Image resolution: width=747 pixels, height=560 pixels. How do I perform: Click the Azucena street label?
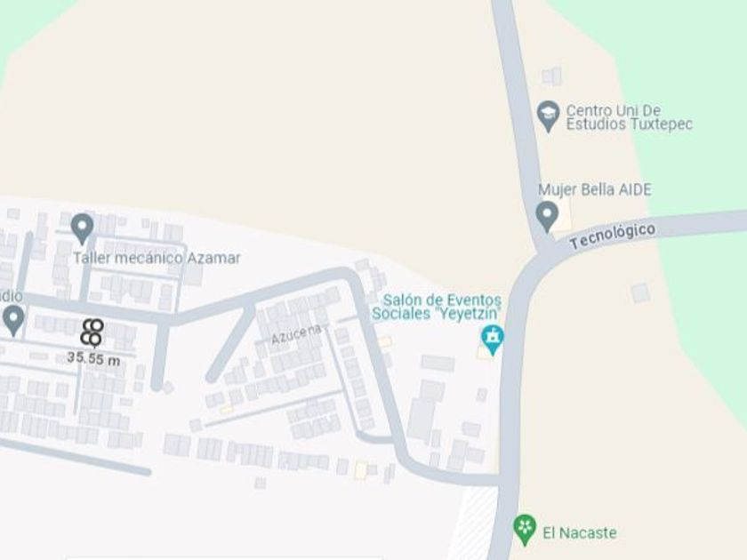click(x=296, y=335)
